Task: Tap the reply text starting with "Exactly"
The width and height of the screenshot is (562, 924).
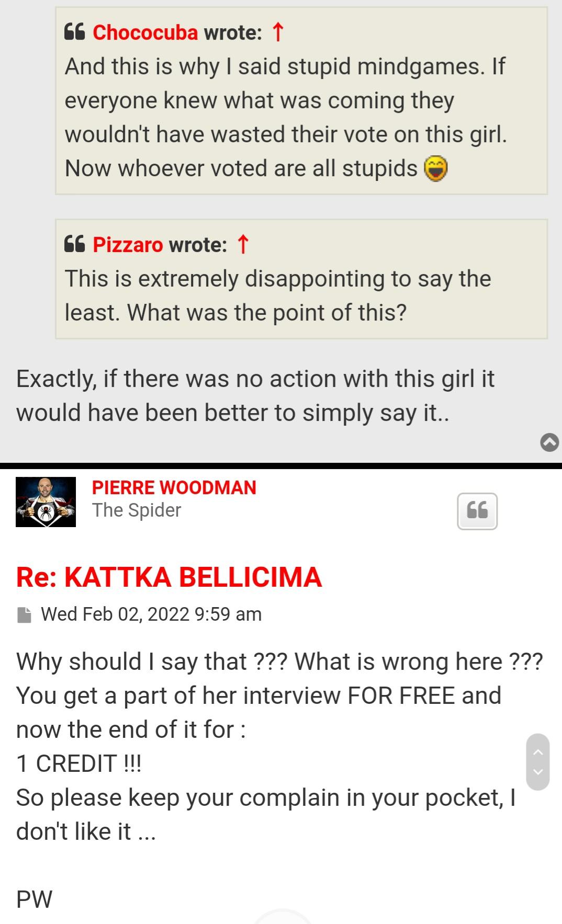Action: click(255, 395)
